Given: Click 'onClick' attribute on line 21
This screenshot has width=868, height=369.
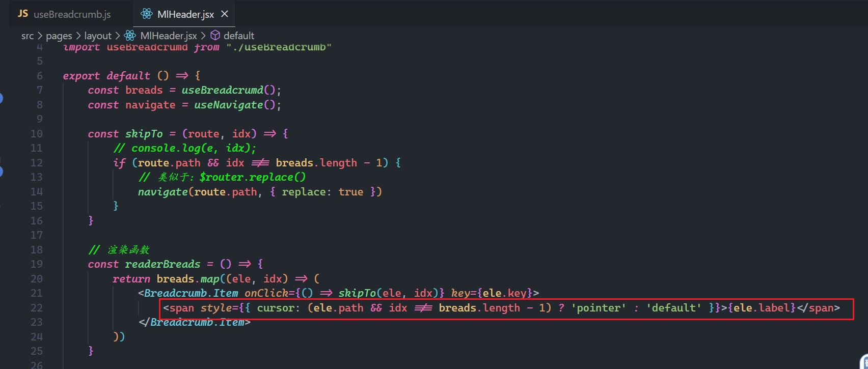Looking at the screenshot, I should click(x=266, y=293).
